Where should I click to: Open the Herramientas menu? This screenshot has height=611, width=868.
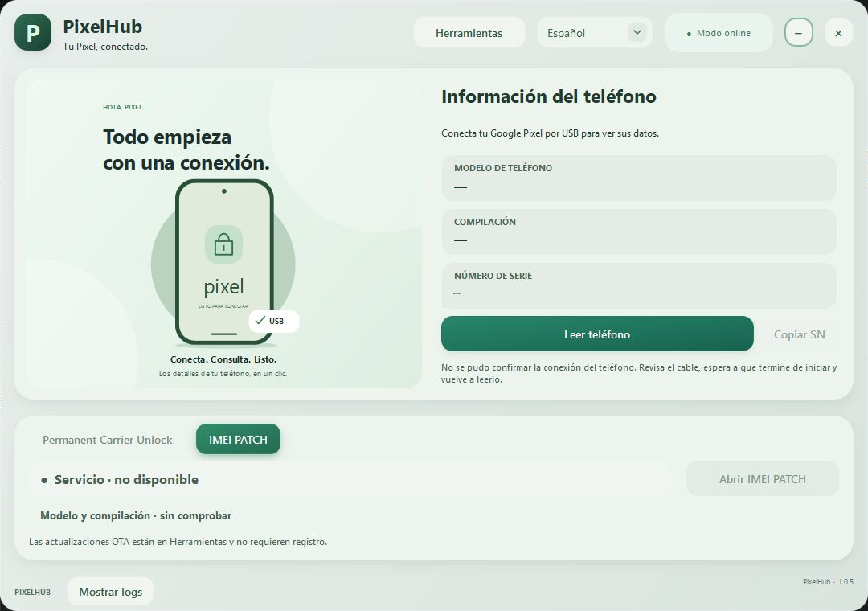coord(469,33)
